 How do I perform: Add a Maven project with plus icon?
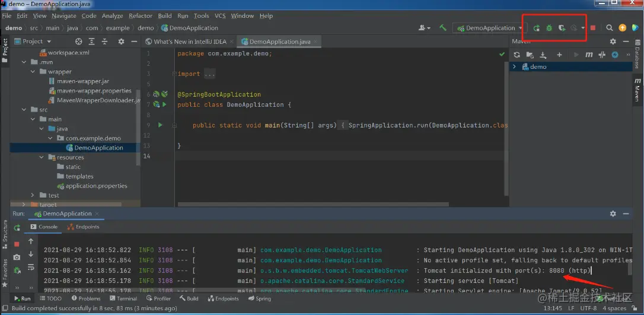[559, 55]
